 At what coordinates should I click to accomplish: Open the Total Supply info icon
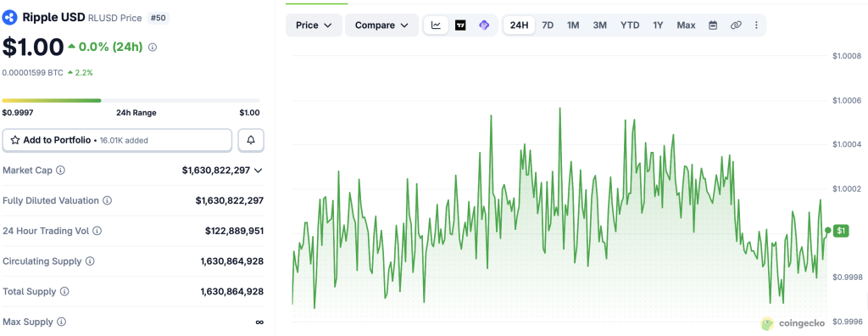pyautogui.click(x=64, y=291)
